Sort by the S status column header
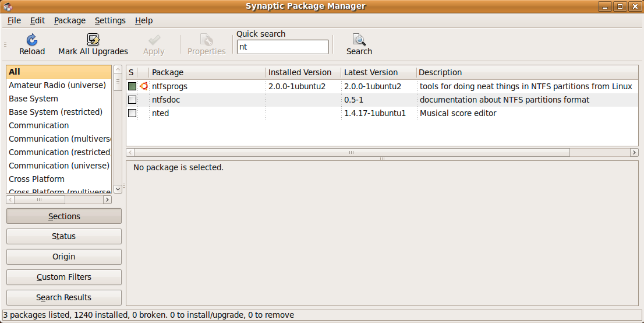 tap(132, 72)
